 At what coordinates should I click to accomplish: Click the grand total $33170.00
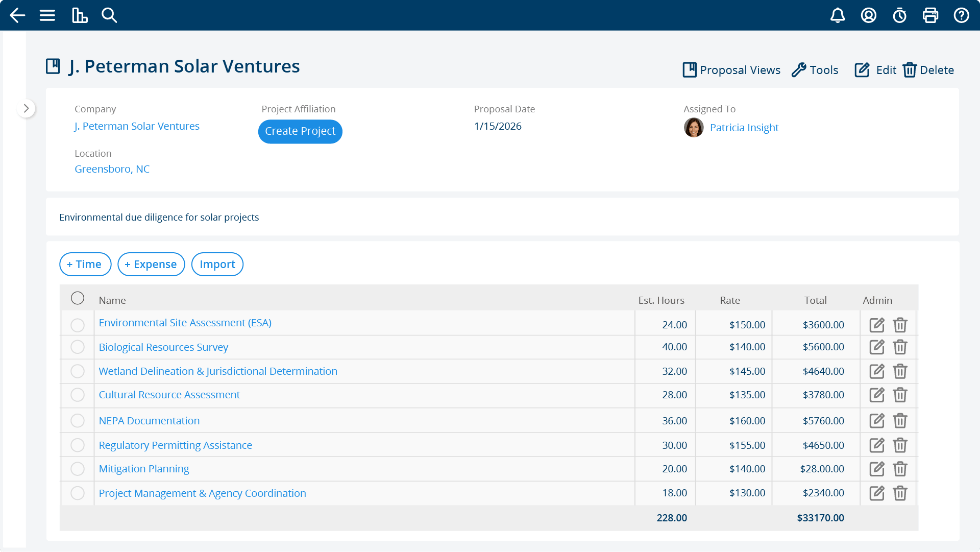[x=821, y=518]
